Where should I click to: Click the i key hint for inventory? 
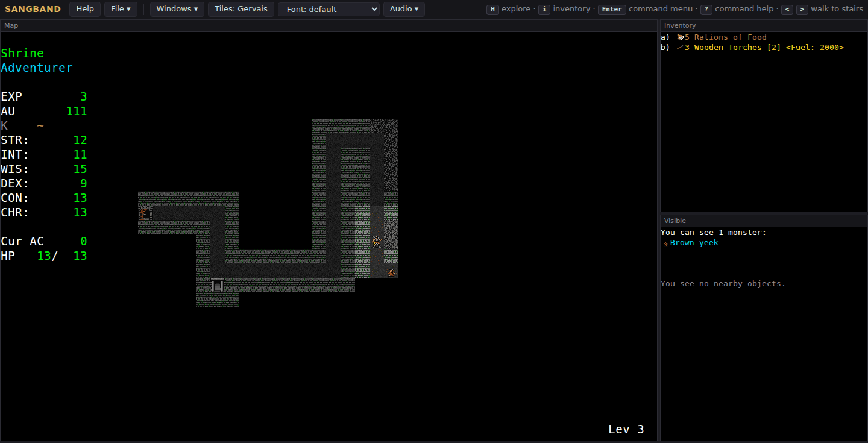(544, 9)
